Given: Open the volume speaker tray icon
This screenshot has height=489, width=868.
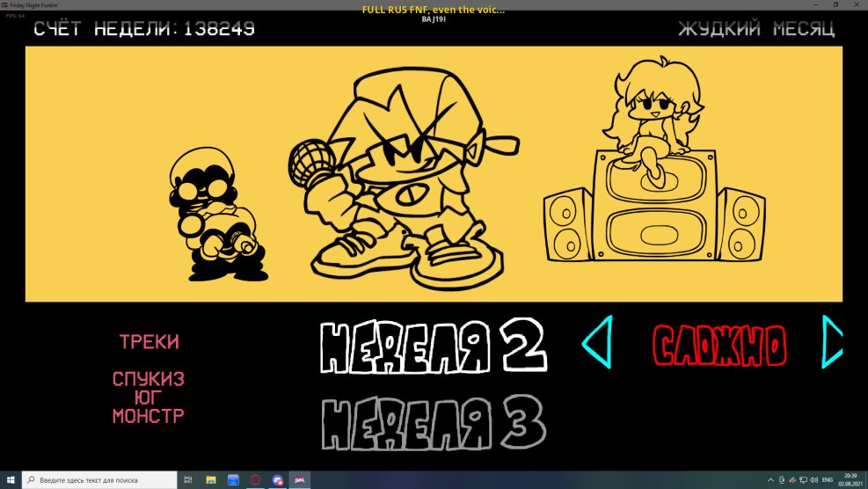Looking at the screenshot, I should coord(813,480).
